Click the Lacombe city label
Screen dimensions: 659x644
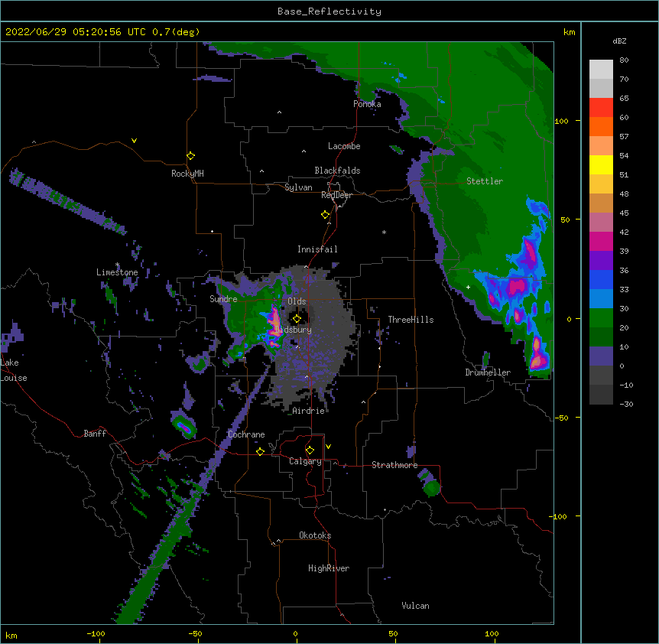[344, 146]
